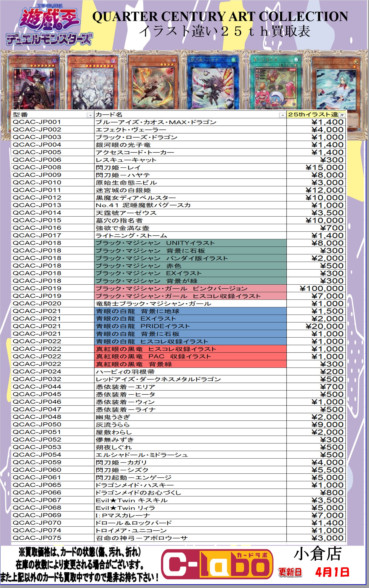The image size is (369, 588).
Task: Select the 朔夜しぐれ cell
Action: tap(190, 447)
